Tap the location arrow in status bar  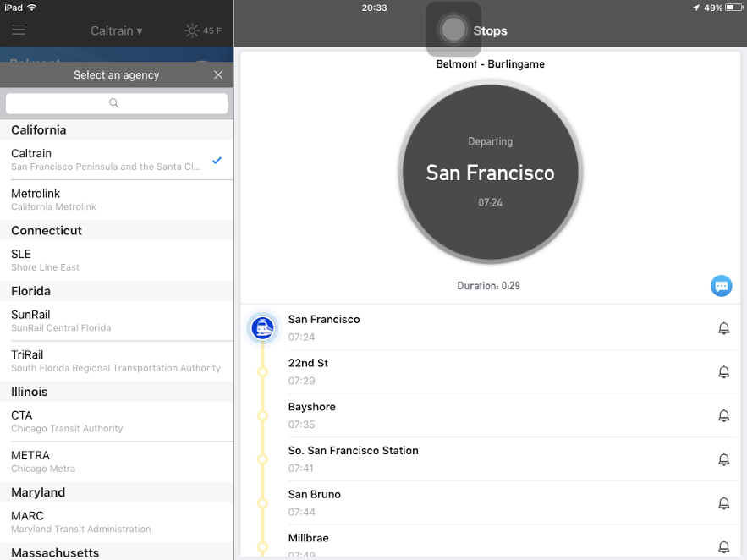pos(696,8)
